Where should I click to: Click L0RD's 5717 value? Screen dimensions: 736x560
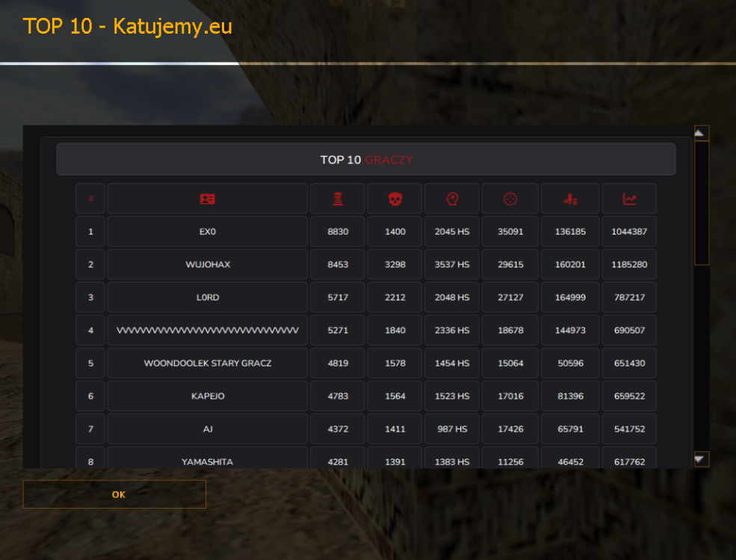tap(338, 297)
